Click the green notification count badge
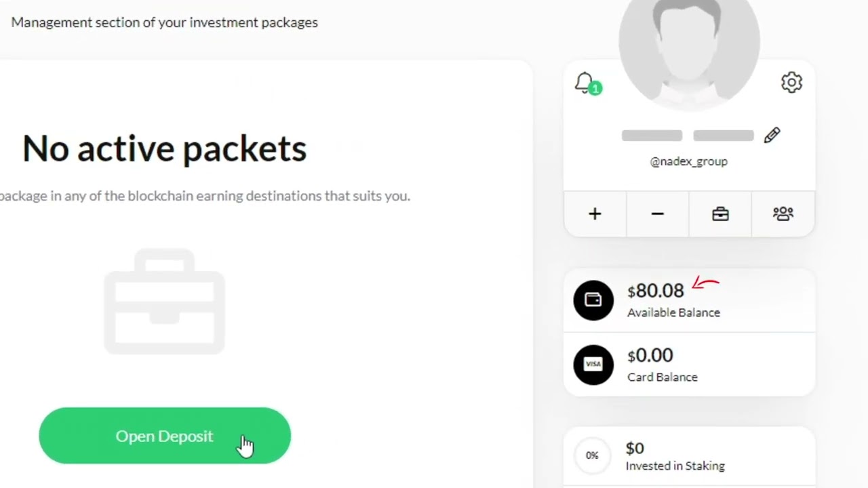The width and height of the screenshot is (868, 488). (595, 89)
